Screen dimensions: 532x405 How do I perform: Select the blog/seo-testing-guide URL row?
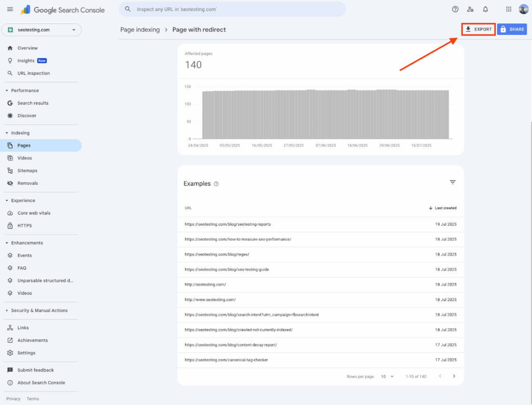[x=320, y=269]
